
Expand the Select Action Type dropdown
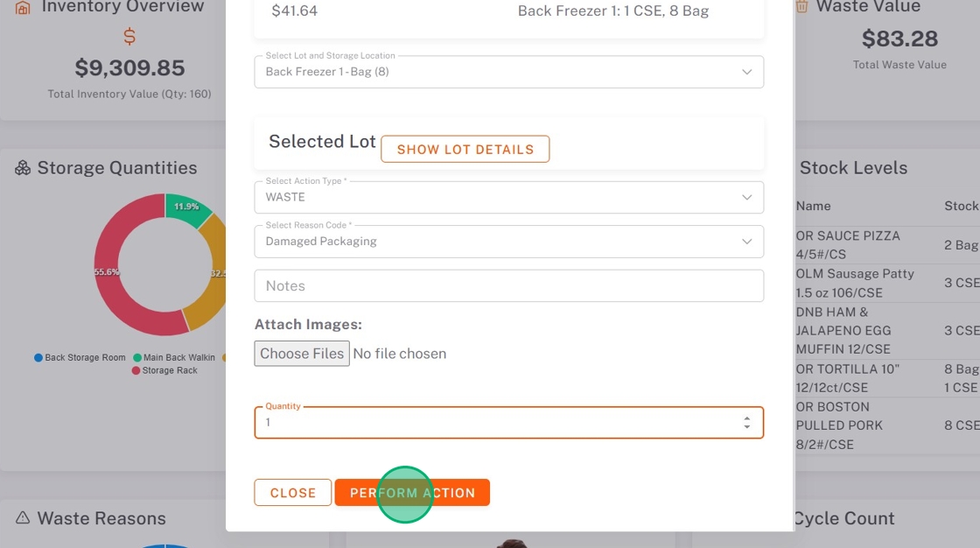pos(508,197)
